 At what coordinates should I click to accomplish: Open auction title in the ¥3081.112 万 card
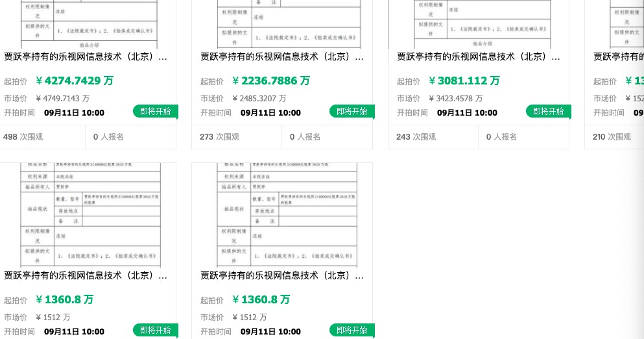point(479,56)
